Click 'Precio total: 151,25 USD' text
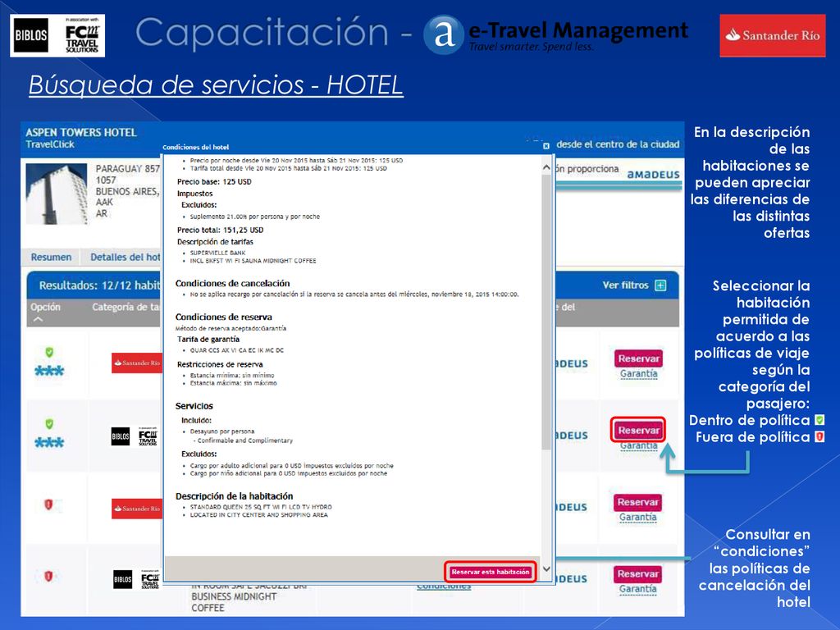The width and height of the screenshot is (840, 630). pos(220,230)
